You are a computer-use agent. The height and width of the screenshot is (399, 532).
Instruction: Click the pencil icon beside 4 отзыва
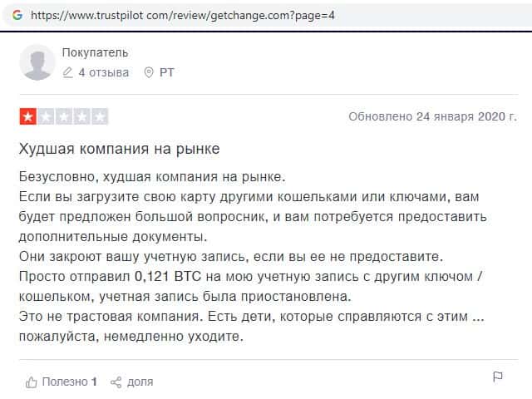67,72
